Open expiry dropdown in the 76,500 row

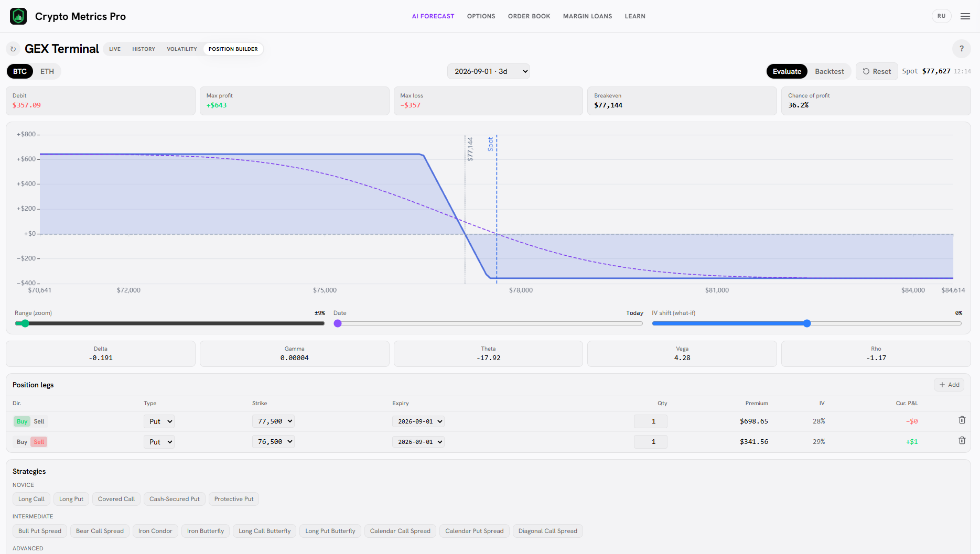(x=418, y=442)
